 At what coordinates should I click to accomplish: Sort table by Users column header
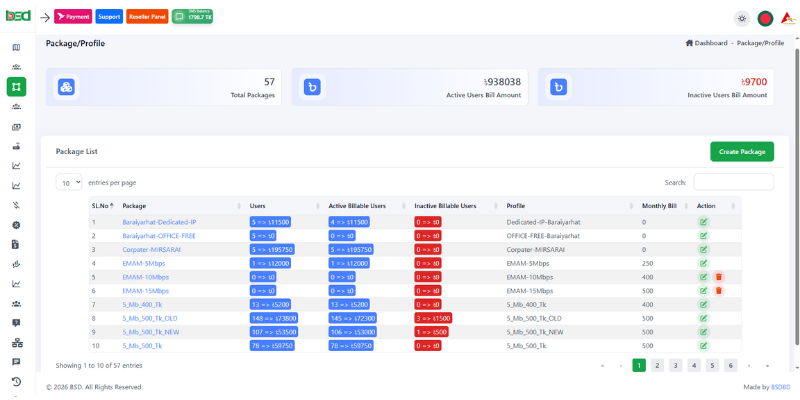click(257, 205)
